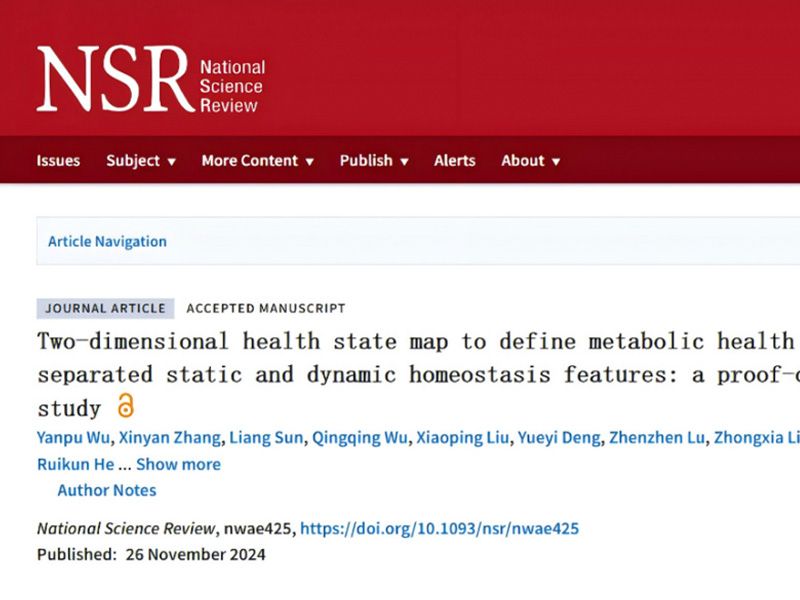This screenshot has height=600, width=800.
Task: Open the About dropdown menu
Action: [530, 161]
